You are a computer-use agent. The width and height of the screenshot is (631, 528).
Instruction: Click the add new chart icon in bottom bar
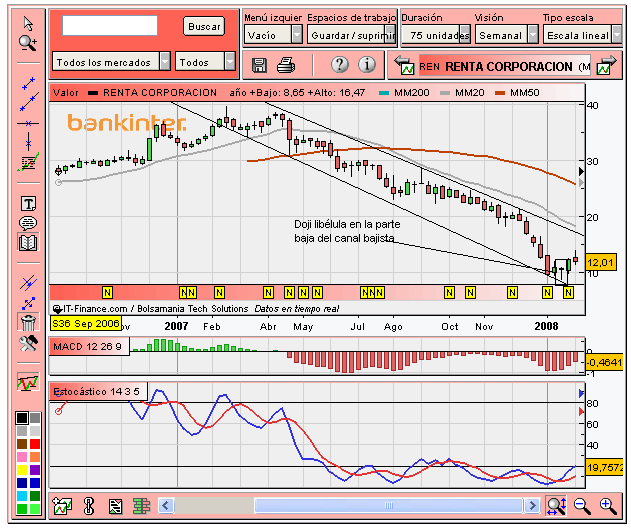point(62,505)
